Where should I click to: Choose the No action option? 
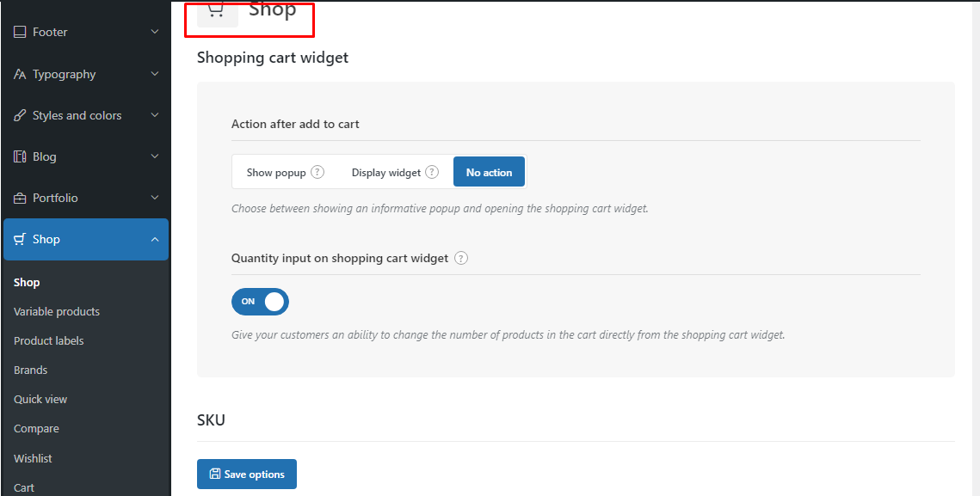(489, 172)
